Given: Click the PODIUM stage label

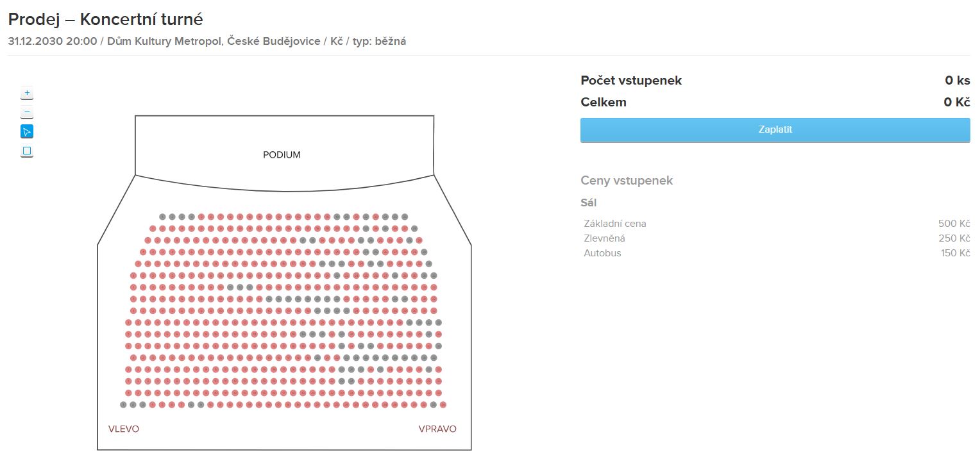Looking at the screenshot, I should (x=282, y=155).
